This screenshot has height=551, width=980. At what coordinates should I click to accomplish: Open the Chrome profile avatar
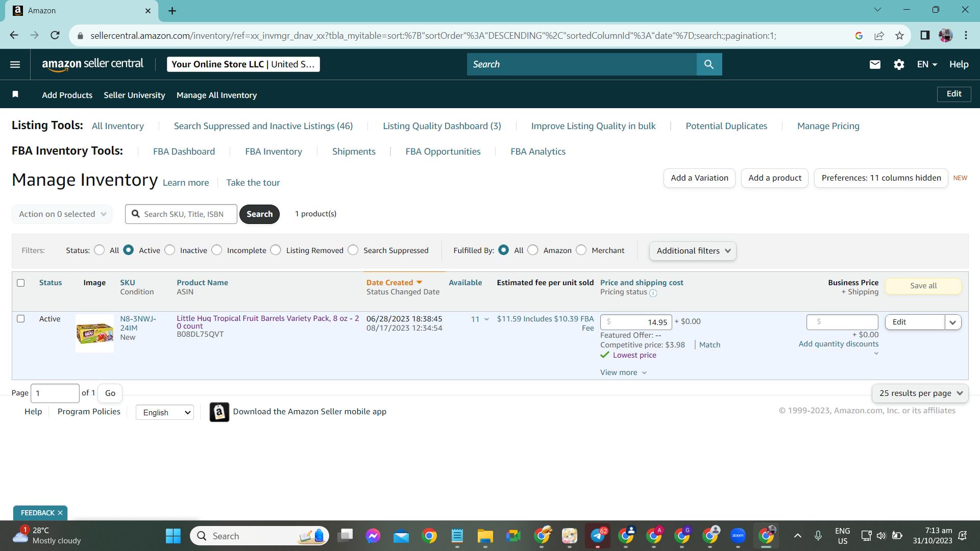coord(945,36)
